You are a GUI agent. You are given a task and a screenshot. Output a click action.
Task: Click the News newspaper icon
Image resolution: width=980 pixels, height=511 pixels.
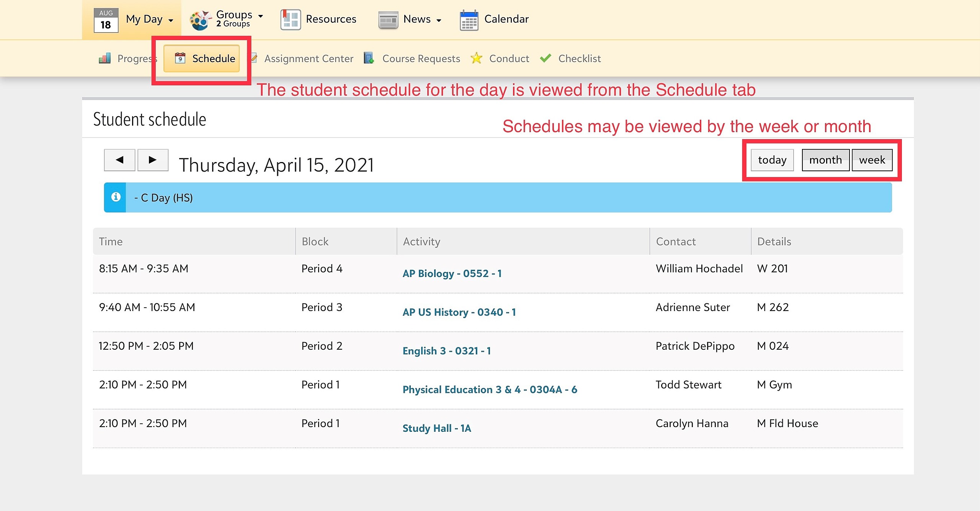(x=388, y=20)
